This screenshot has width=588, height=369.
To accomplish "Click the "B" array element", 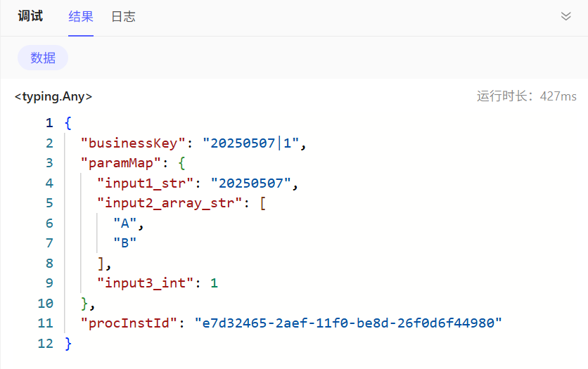I will point(125,243).
